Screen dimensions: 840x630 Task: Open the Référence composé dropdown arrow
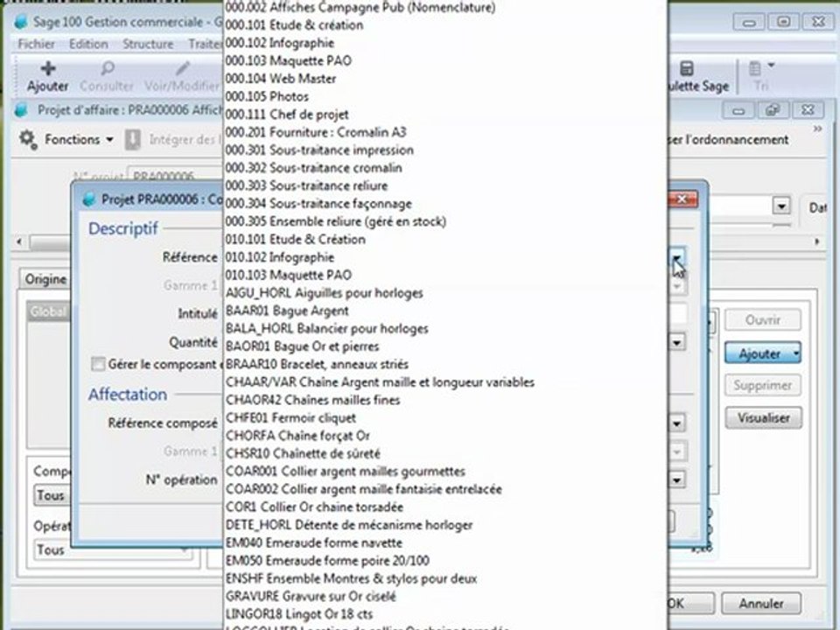(677, 423)
